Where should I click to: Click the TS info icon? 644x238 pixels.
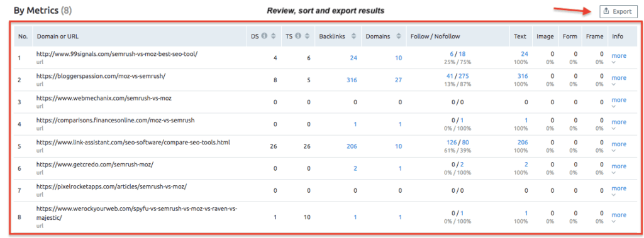pyautogui.click(x=298, y=36)
